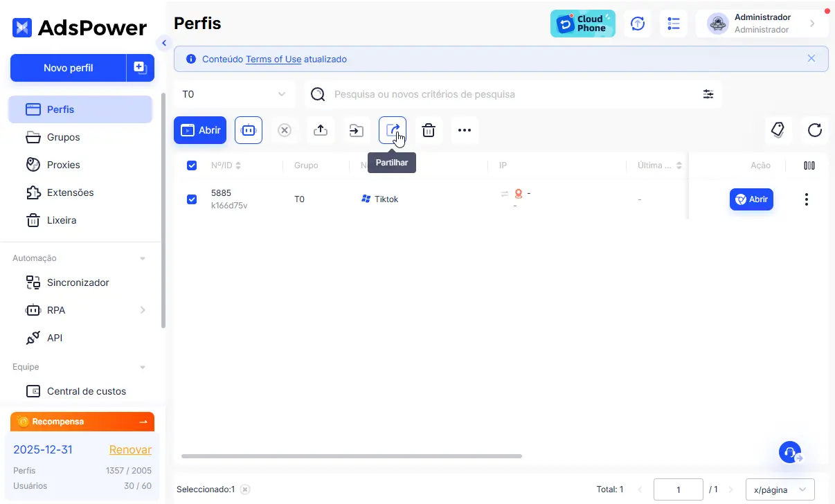
Task: Click the RPA robot icon in toolbar
Action: (249, 130)
